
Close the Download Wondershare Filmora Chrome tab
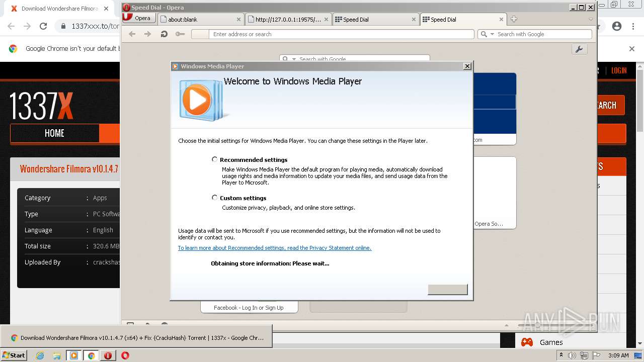[x=107, y=9]
